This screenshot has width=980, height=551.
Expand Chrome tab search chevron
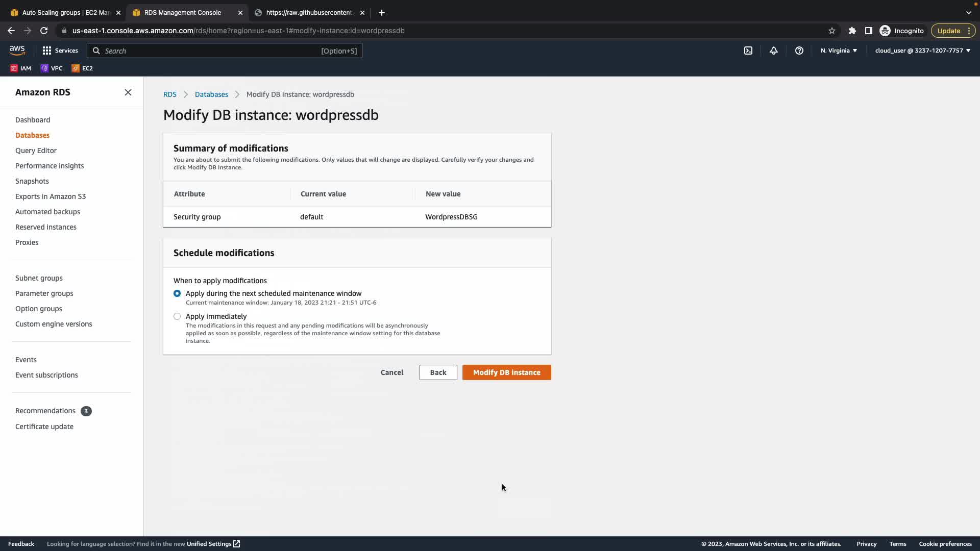tap(968, 12)
